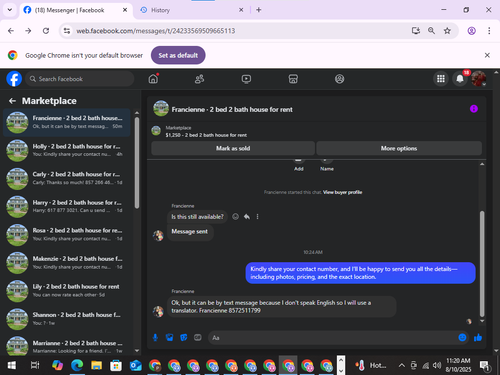Dismiss default browser notification bar
The width and height of the screenshot is (500, 375).
pos(487,55)
